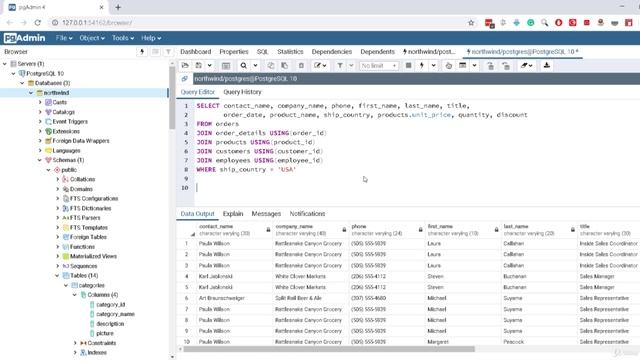
Task: Open the Help menu
Action: click(x=151, y=38)
